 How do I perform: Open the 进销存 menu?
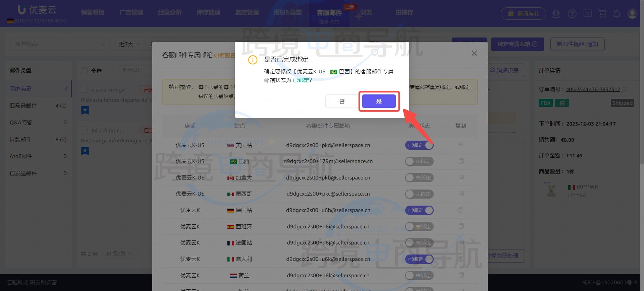click(404, 12)
